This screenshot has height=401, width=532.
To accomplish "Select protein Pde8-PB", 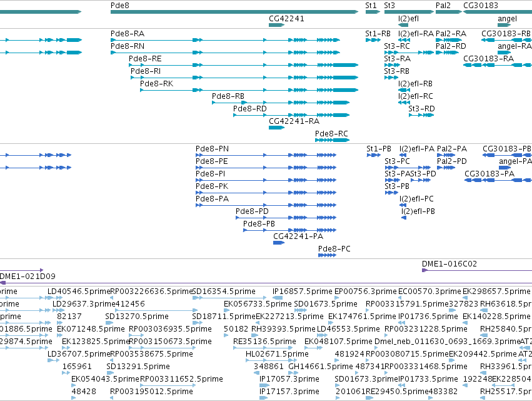I will [289, 230].
